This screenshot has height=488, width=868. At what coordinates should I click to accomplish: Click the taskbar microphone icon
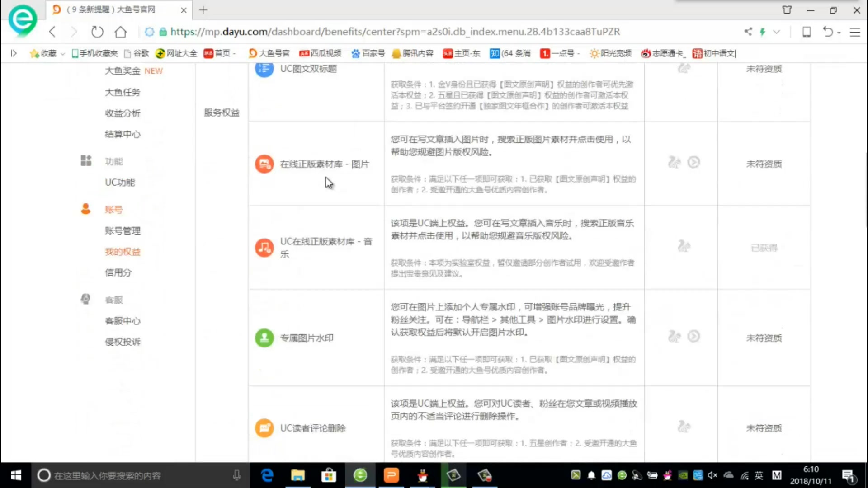click(236, 475)
